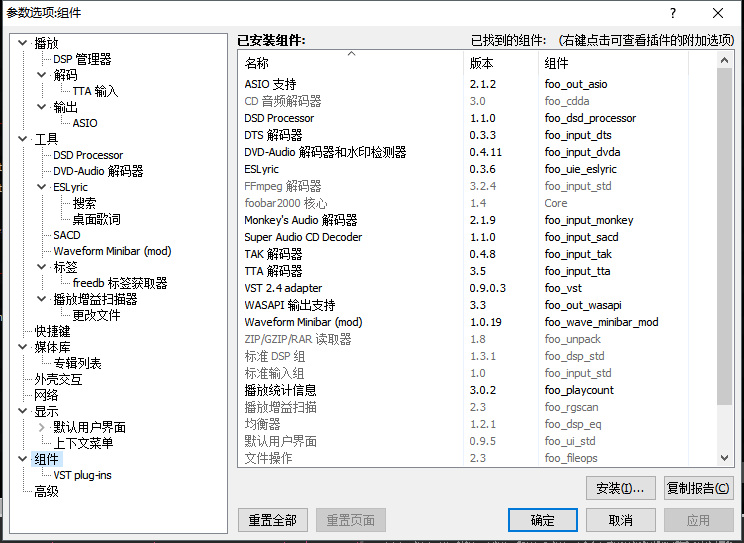Click the help question mark button
This screenshot has height=543, width=744.
click(673, 12)
